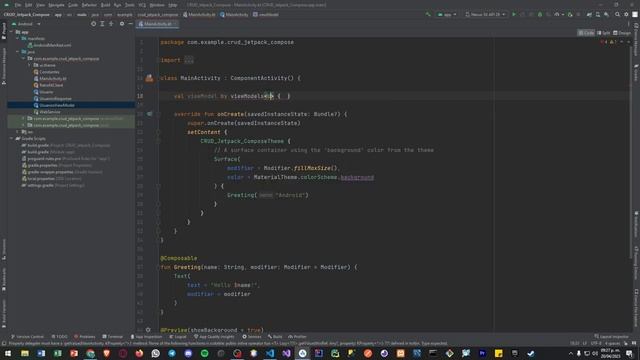The image size is (640, 360).
Task: Switch editor to Design view
Action: point(622,33)
